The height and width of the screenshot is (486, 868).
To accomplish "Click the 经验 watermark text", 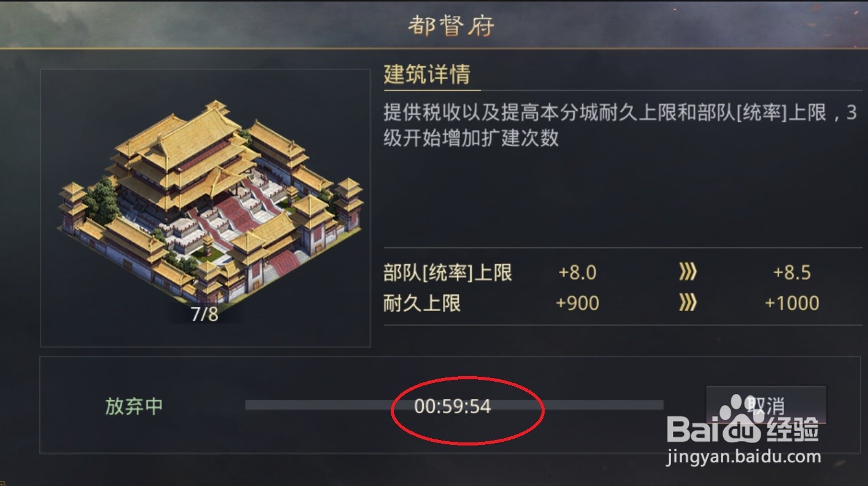I will [x=791, y=428].
